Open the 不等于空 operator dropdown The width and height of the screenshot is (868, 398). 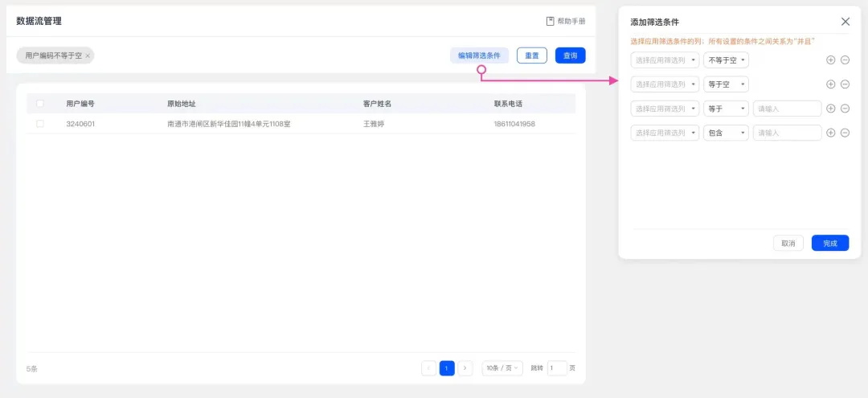tap(727, 59)
